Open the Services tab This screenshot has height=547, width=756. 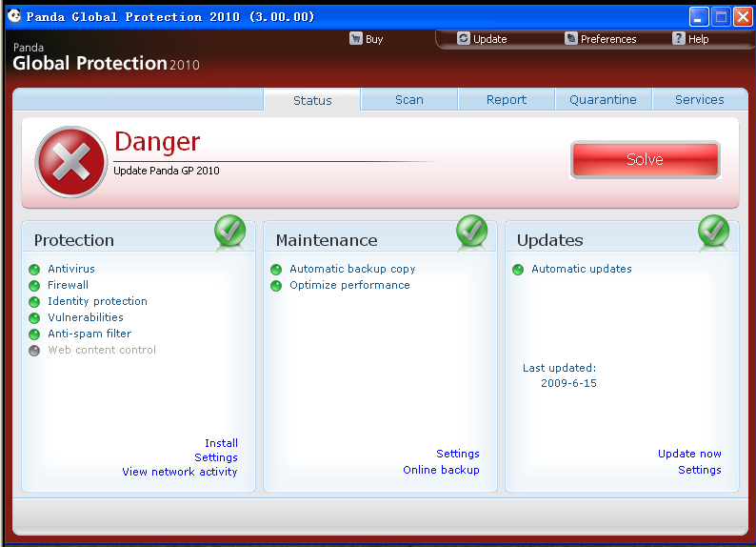(700, 99)
